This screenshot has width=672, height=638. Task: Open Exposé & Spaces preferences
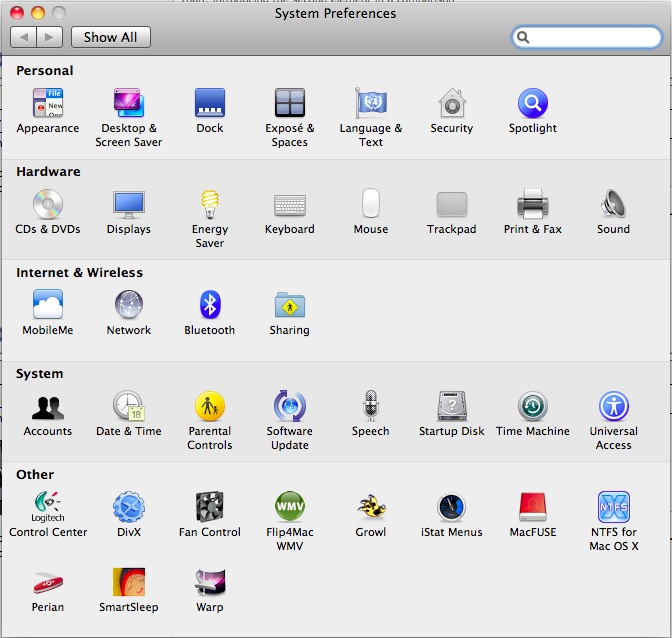coord(289,104)
